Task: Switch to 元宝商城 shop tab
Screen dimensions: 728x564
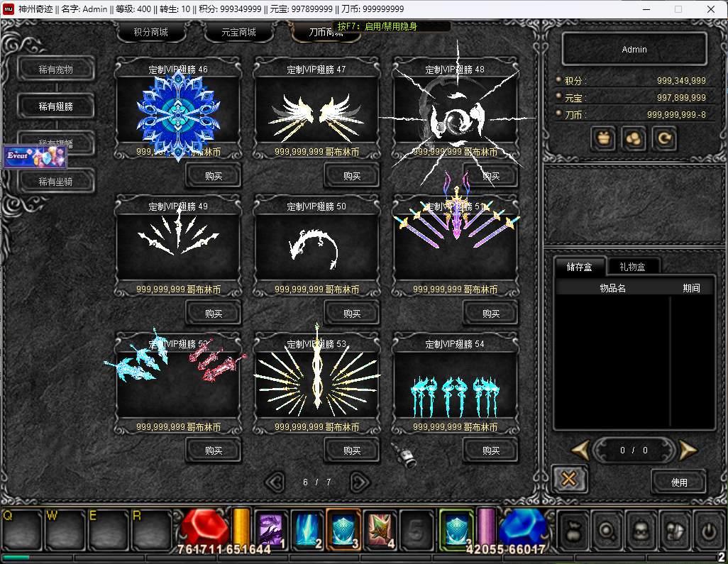Action: tap(238, 33)
